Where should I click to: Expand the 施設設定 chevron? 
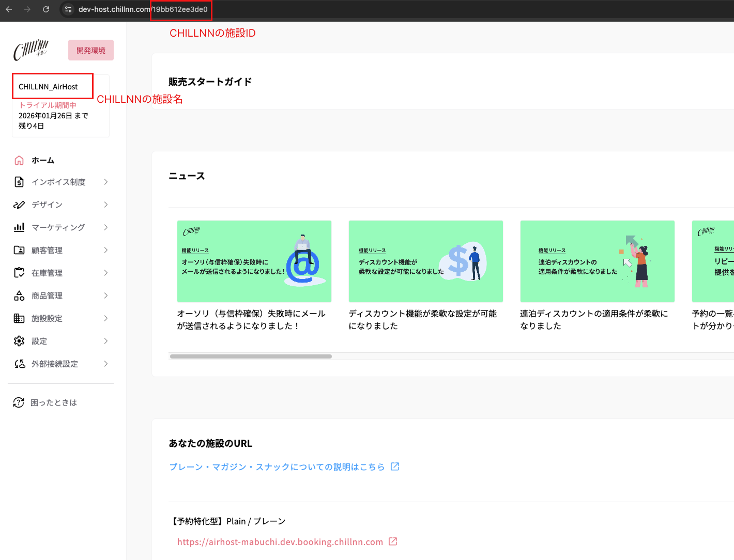106,318
